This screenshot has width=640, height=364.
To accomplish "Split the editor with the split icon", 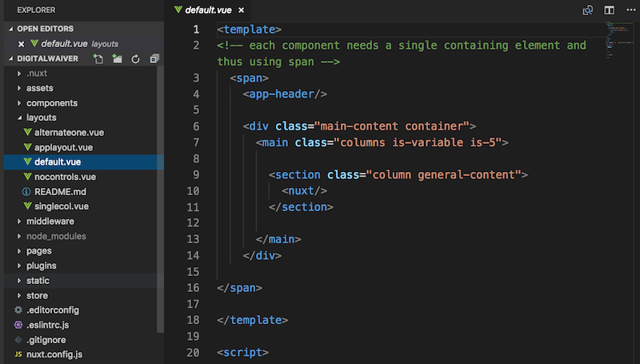I will tap(609, 10).
